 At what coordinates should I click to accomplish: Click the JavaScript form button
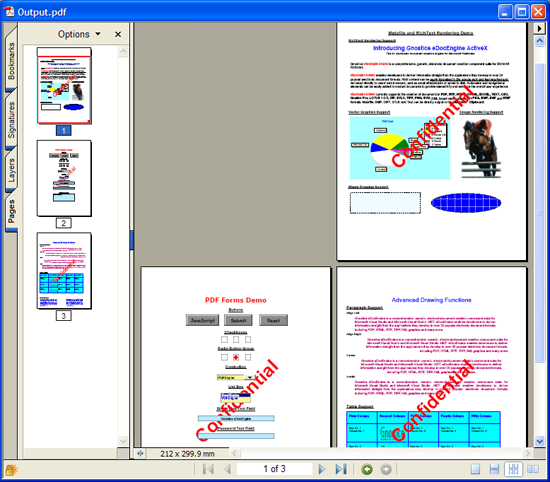[202, 320]
